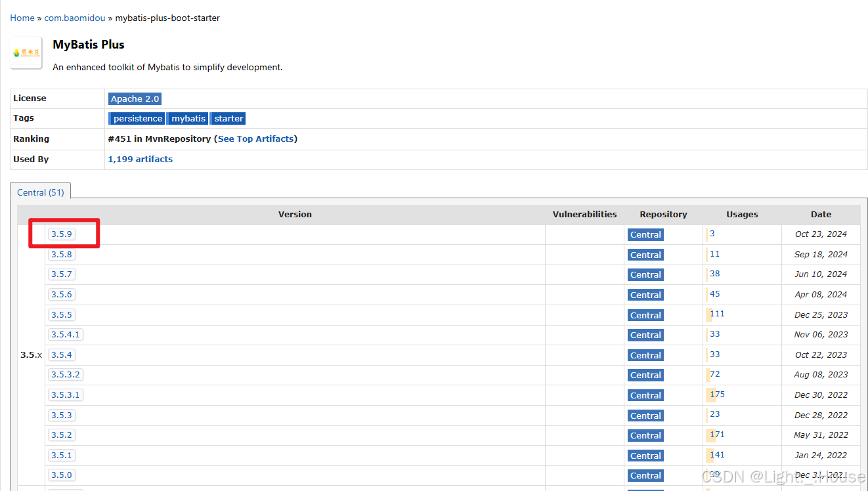Click the Nov 06, 2023 date cell
Image resolution: width=868 pixels, height=491 pixels.
pyautogui.click(x=821, y=335)
